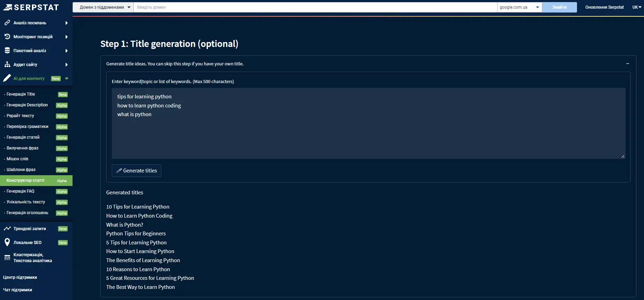Open Центр підтримки link
This screenshot has height=300, width=644.
[20, 277]
